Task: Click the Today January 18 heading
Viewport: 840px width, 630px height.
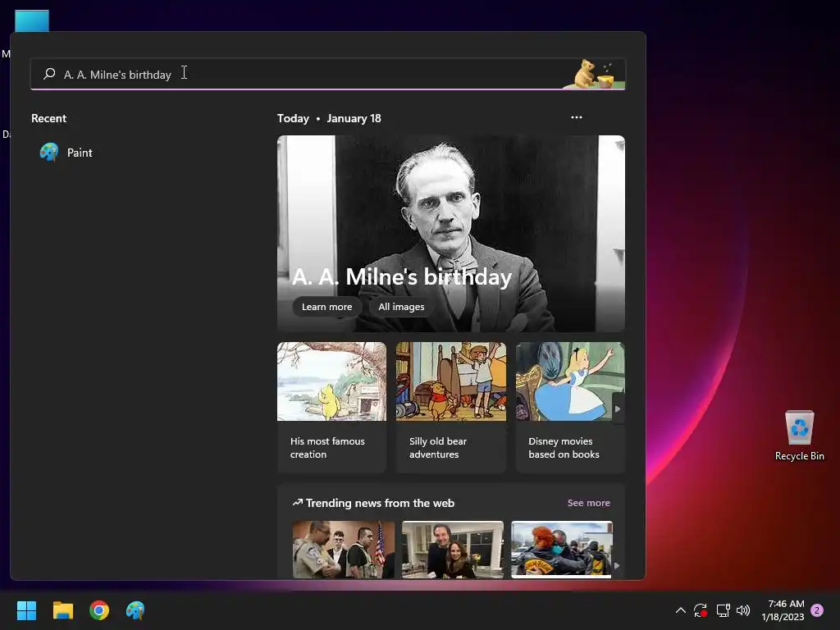Action: coord(329,118)
